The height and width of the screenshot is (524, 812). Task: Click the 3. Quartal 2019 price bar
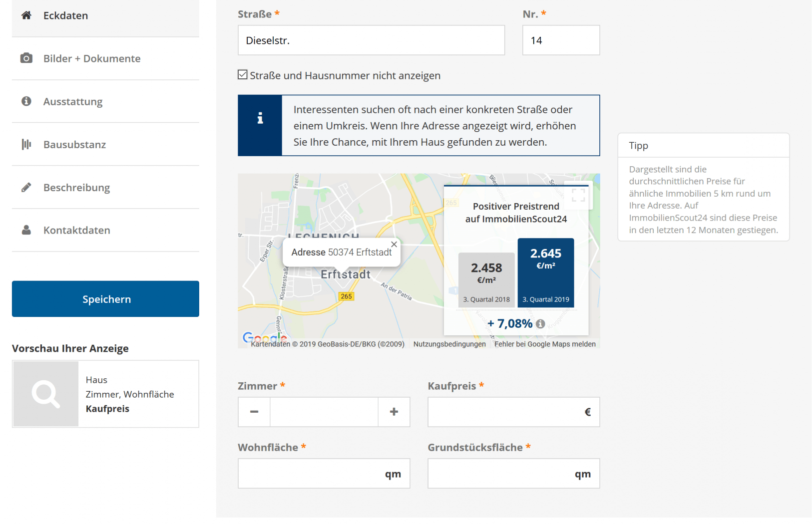(x=546, y=272)
